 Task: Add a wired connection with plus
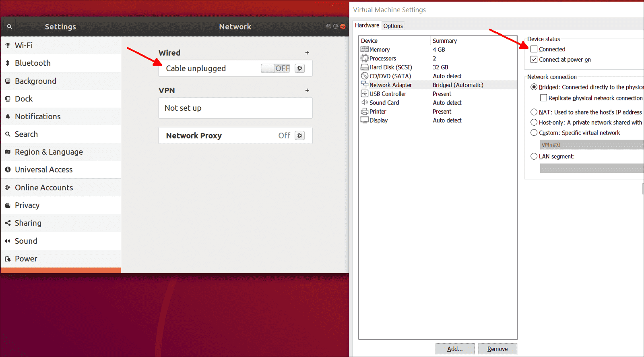(307, 53)
